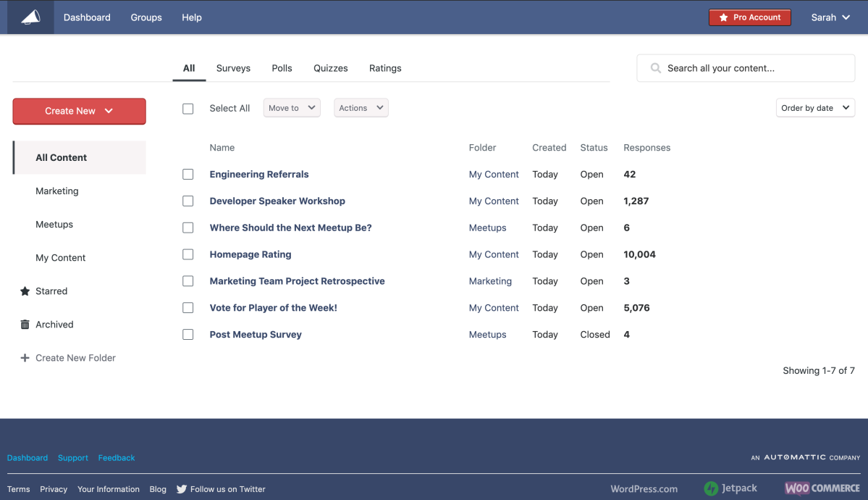Open Dashboard in the top navigation

pyautogui.click(x=87, y=17)
